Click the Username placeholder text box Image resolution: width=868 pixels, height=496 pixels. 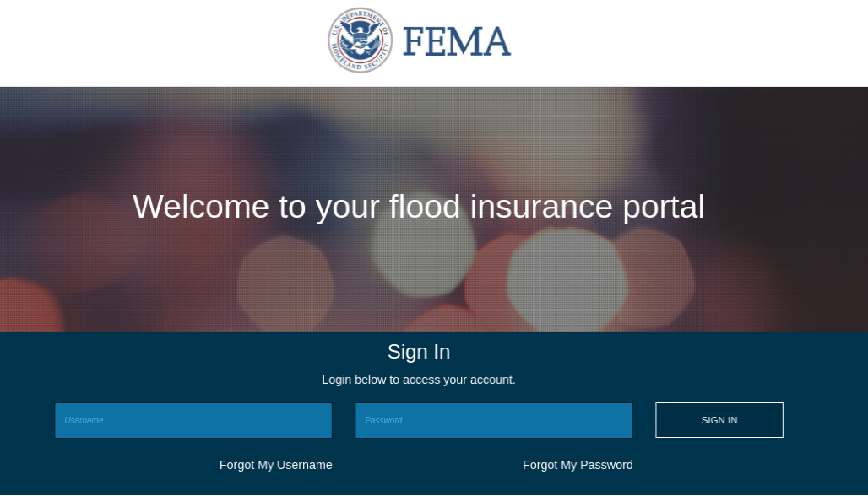click(193, 420)
